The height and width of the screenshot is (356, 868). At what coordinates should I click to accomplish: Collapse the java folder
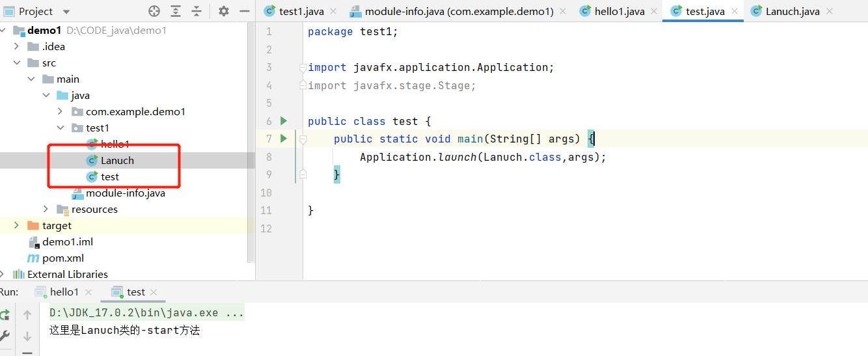(x=46, y=96)
